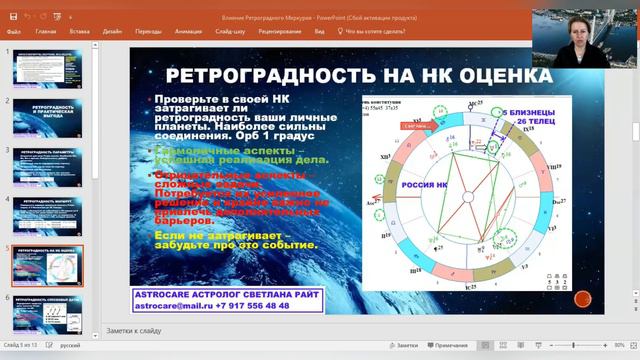Viewport: 640px width, 360px height.
Task: Click the white bullet 'Проверьте в своей НК'
Action: click(222, 99)
